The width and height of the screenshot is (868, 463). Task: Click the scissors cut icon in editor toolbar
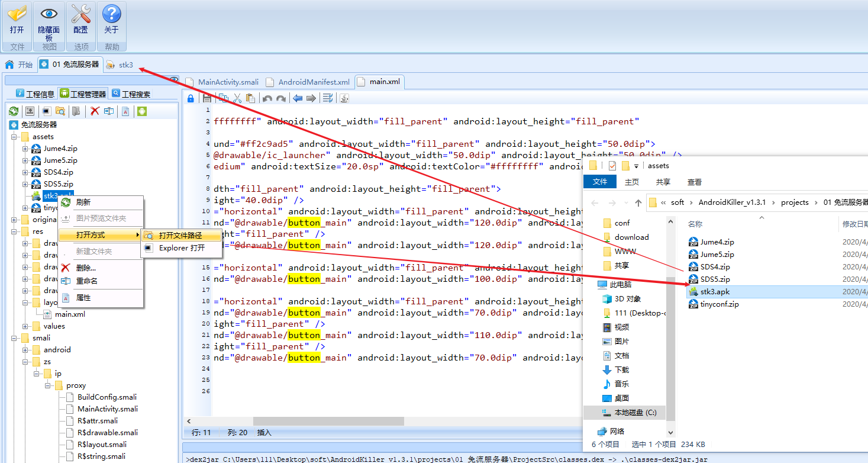(237, 98)
